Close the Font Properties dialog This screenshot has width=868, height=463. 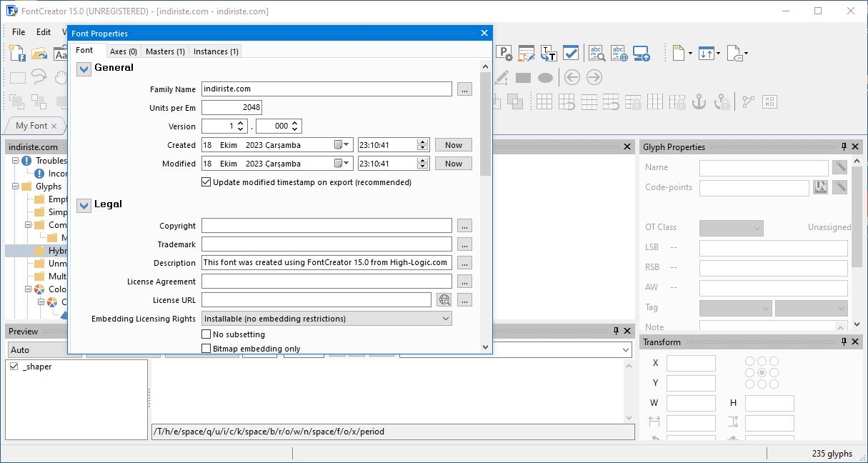(484, 33)
